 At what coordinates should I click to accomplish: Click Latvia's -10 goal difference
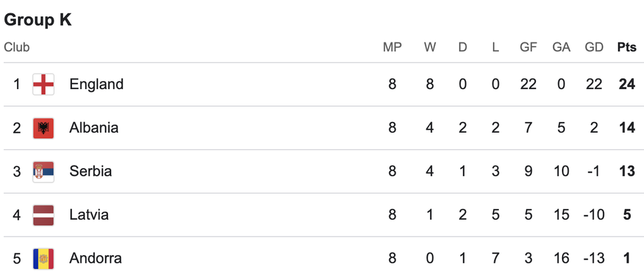pos(593,215)
